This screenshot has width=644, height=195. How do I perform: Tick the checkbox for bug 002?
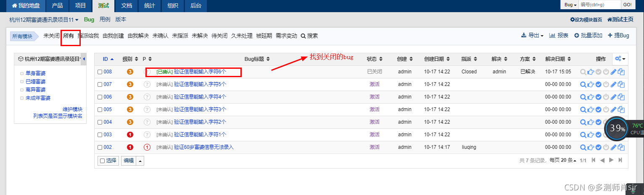click(x=100, y=147)
